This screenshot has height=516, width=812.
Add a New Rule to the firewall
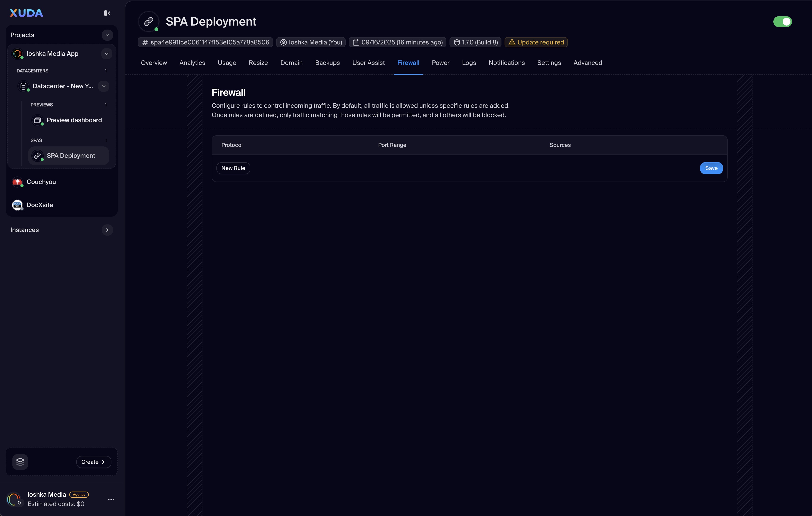click(x=233, y=168)
